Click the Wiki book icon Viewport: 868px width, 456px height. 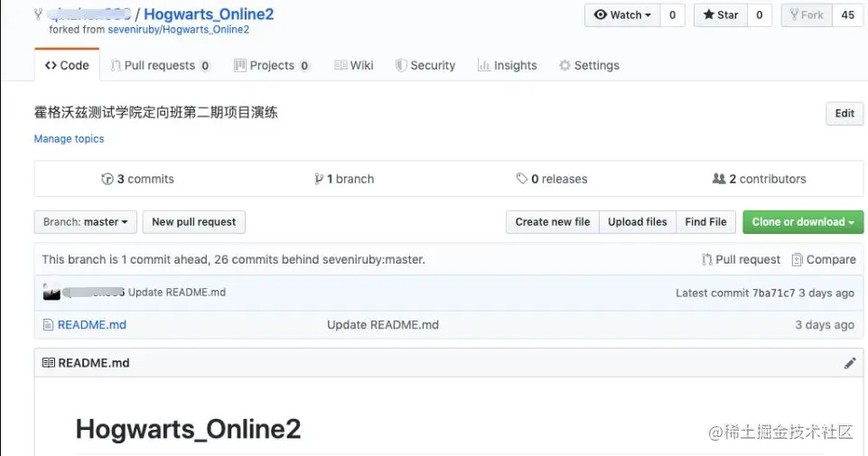(x=341, y=65)
